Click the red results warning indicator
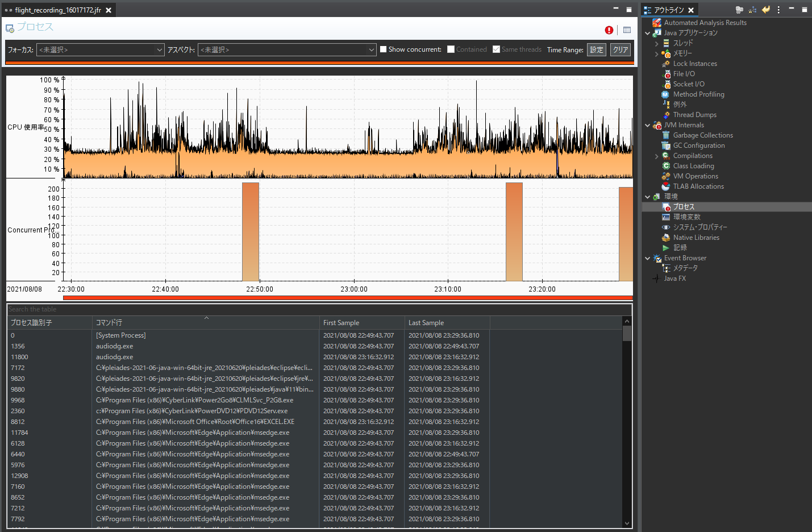 tap(609, 30)
